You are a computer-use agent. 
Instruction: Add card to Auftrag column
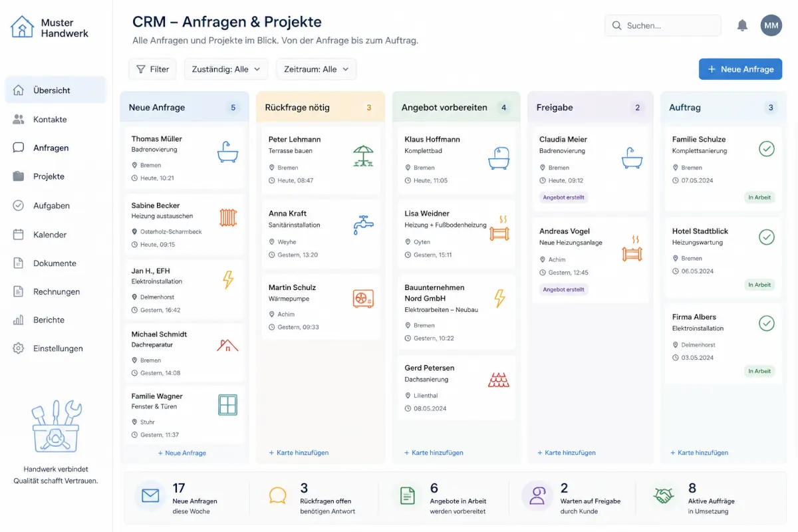coord(700,453)
